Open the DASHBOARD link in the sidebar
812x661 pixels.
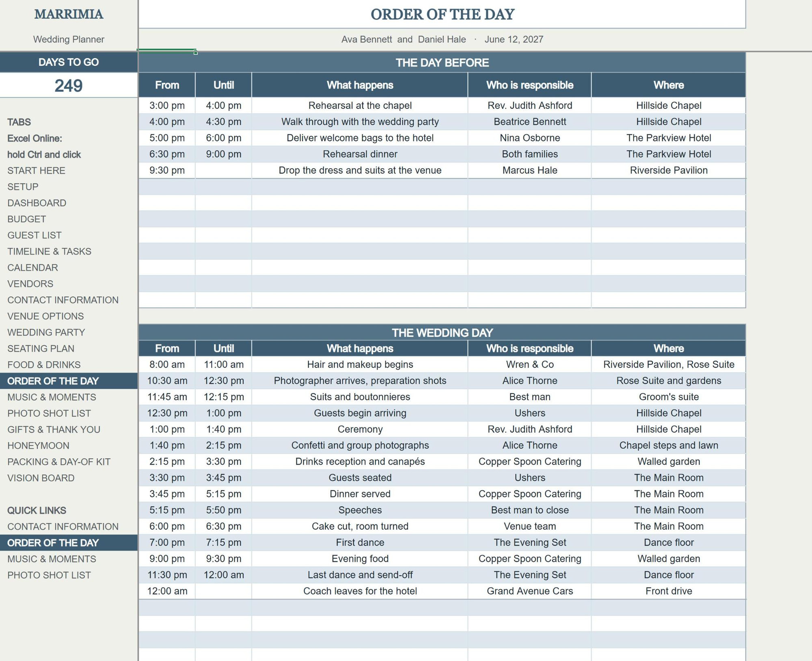click(37, 203)
